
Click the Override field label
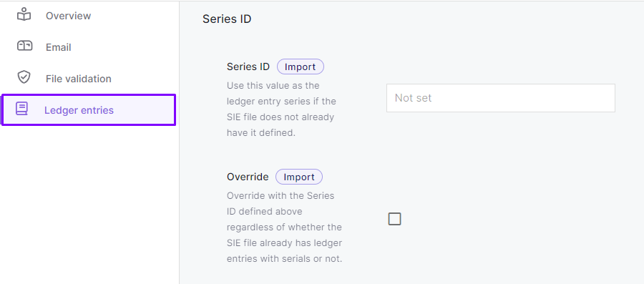pos(248,177)
